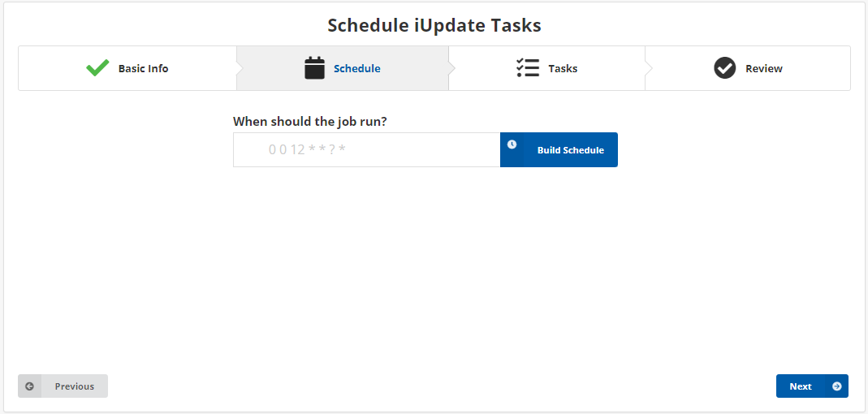This screenshot has height=414, width=868.
Task: Click the chevron divider between Tasks and Review
Action: tap(649, 68)
